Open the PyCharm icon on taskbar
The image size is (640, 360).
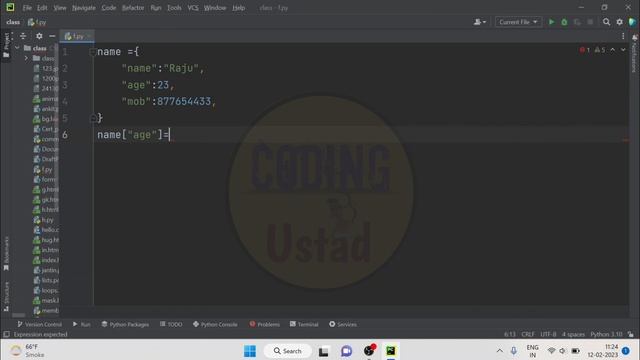coord(391,351)
